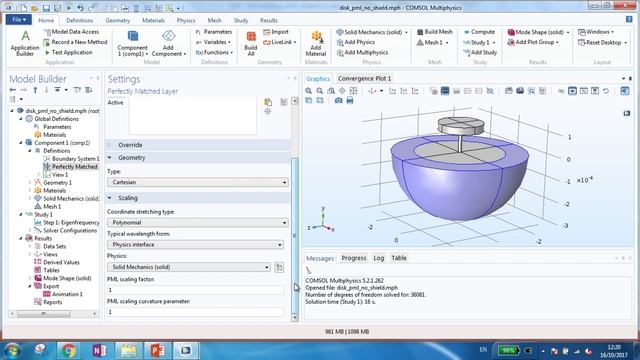The width and height of the screenshot is (640, 360).
Task: Click Mode Shape (solid) ribbon button
Action: click(538, 32)
